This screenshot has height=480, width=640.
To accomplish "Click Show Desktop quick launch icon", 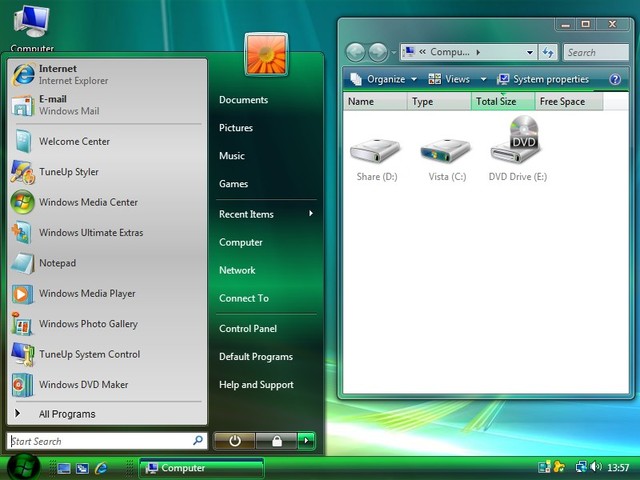I will click(64, 468).
